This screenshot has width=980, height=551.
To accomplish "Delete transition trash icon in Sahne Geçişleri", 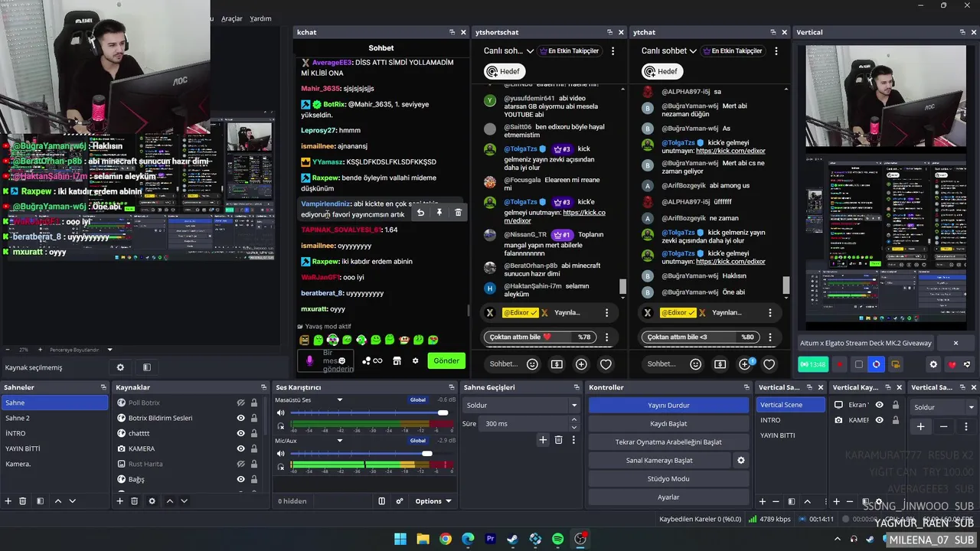I will point(559,439).
